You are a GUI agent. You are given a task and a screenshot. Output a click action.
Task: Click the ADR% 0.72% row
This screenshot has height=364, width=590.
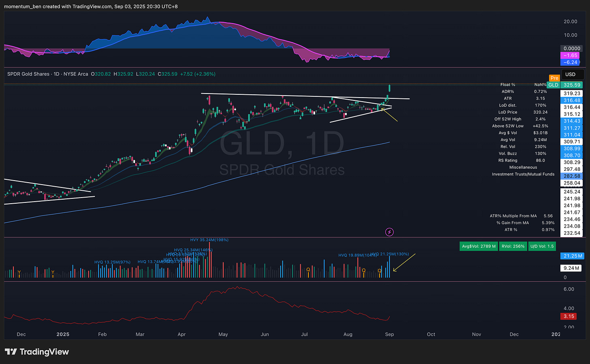coord(525,92)
